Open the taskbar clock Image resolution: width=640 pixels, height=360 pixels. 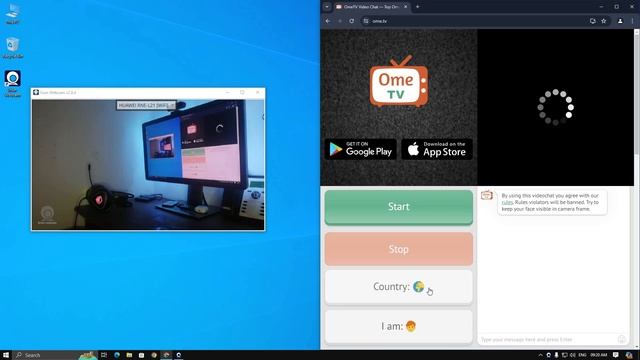pos(599,355)
